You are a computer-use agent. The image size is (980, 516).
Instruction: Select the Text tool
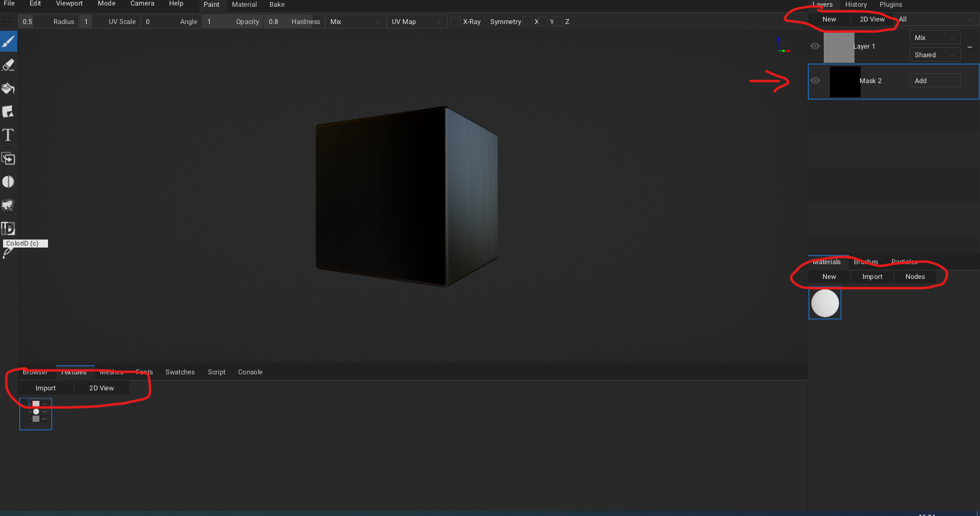coord(9,135)
